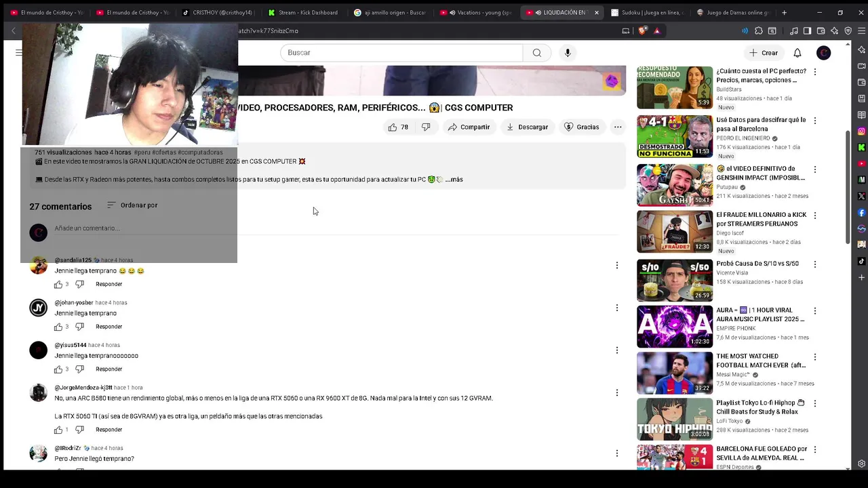Click the Gracias button

point(581,127)
